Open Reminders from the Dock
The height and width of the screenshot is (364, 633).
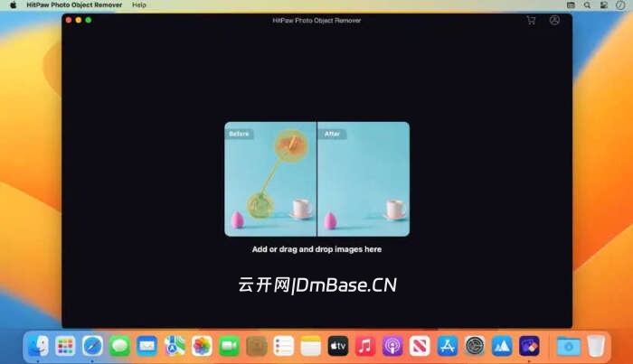[x=283, y=346]
